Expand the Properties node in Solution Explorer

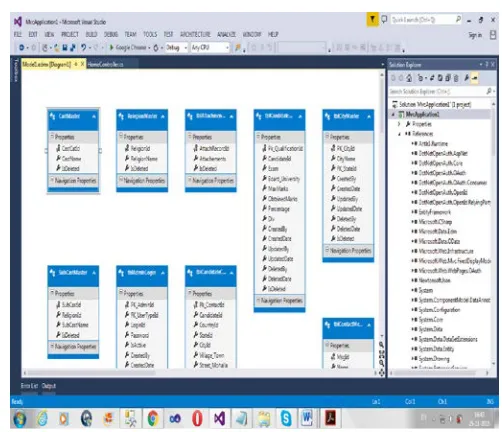pyautogui.click(x=399, y=124)
